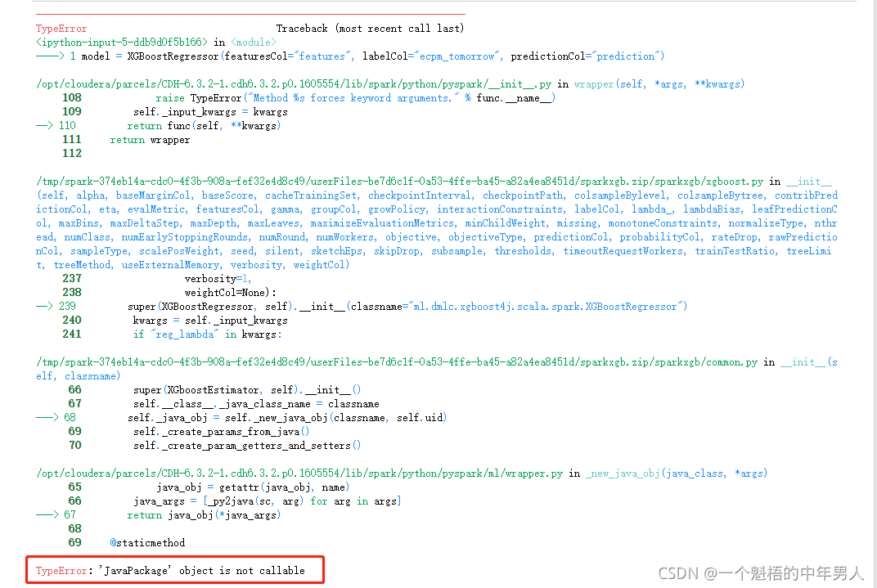This screenshot has width=877, height=588.
Task: Click the '@staticmethod' decorator text
Action: [147, 543]
